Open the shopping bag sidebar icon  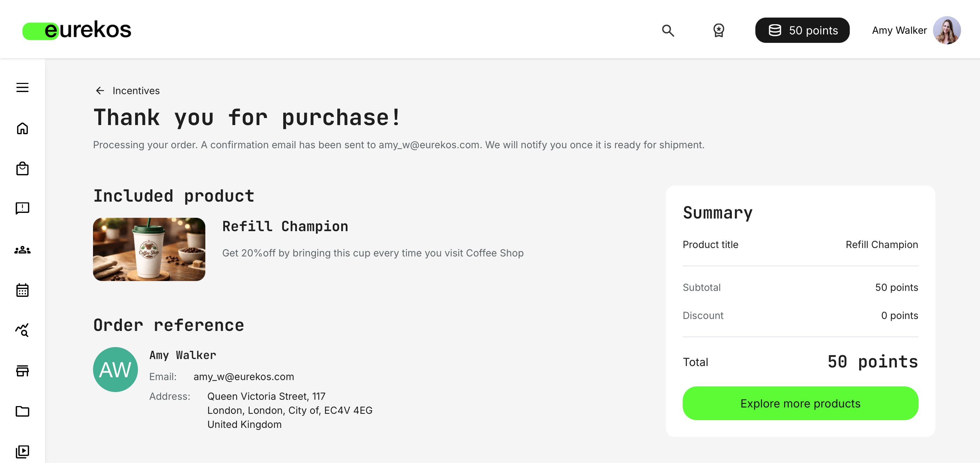(22, 168)
